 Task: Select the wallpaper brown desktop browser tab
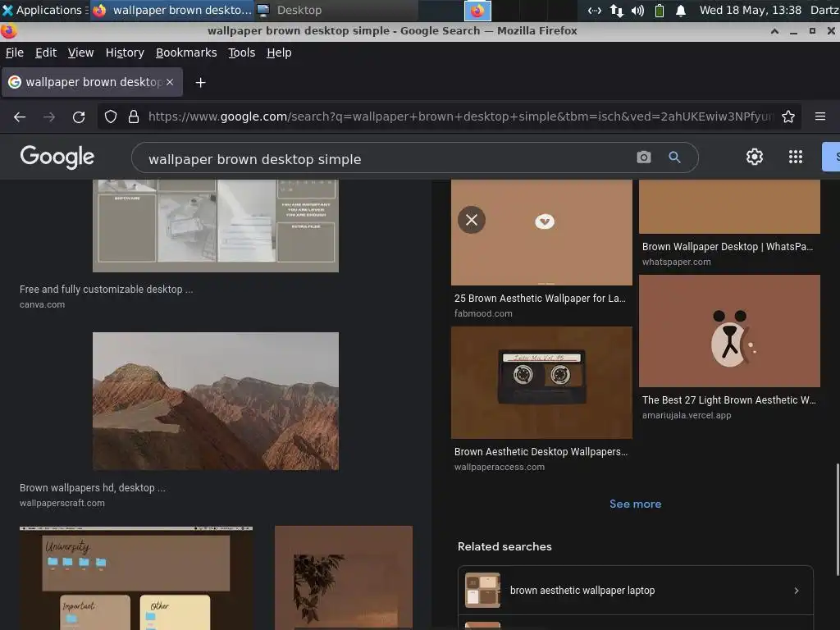92,82
